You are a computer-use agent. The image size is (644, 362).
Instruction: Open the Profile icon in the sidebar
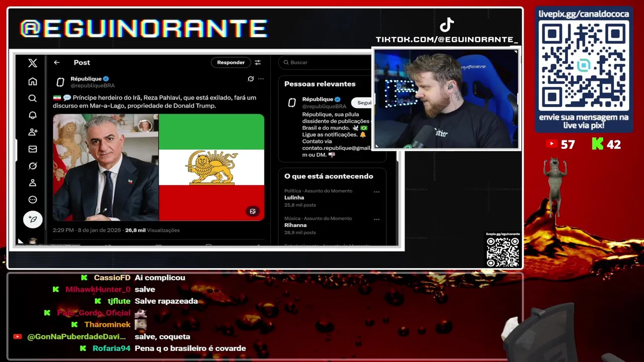pos(33,183)
